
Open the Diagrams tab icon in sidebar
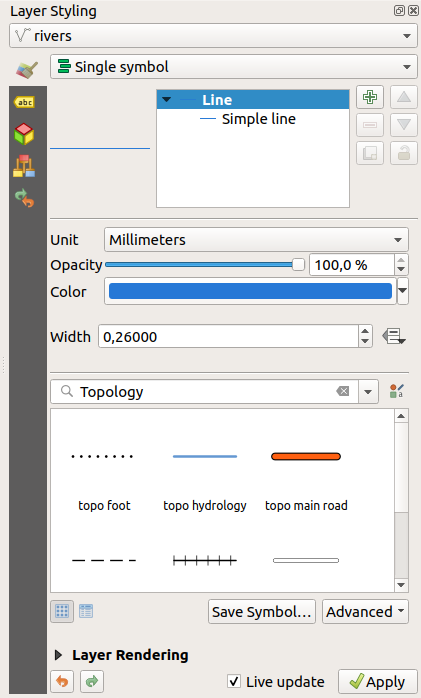tap(24, 166)
